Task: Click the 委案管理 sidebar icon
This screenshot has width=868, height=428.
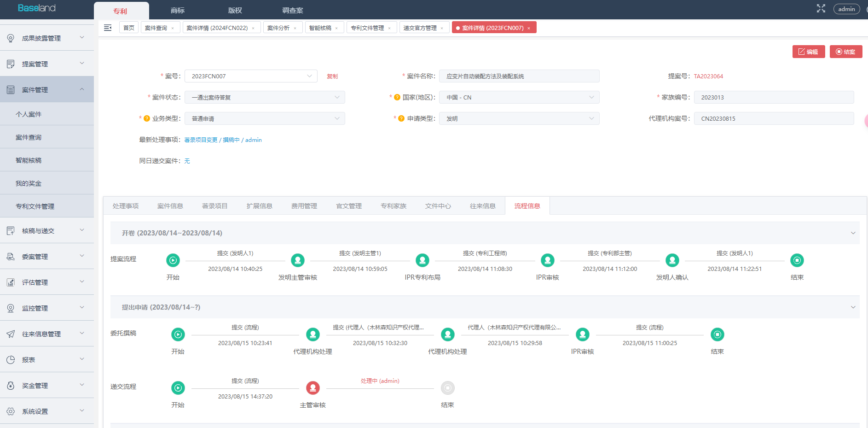Action: 11,257
